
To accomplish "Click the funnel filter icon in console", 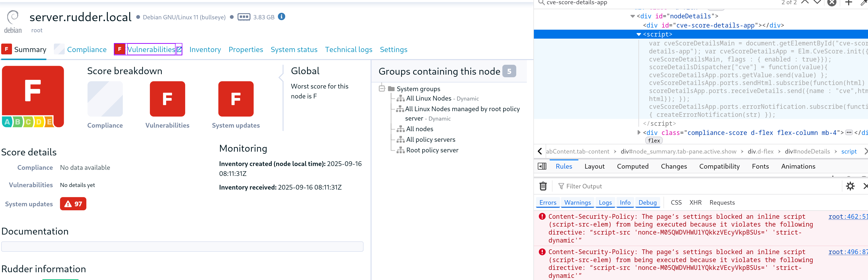I will 561,186.
